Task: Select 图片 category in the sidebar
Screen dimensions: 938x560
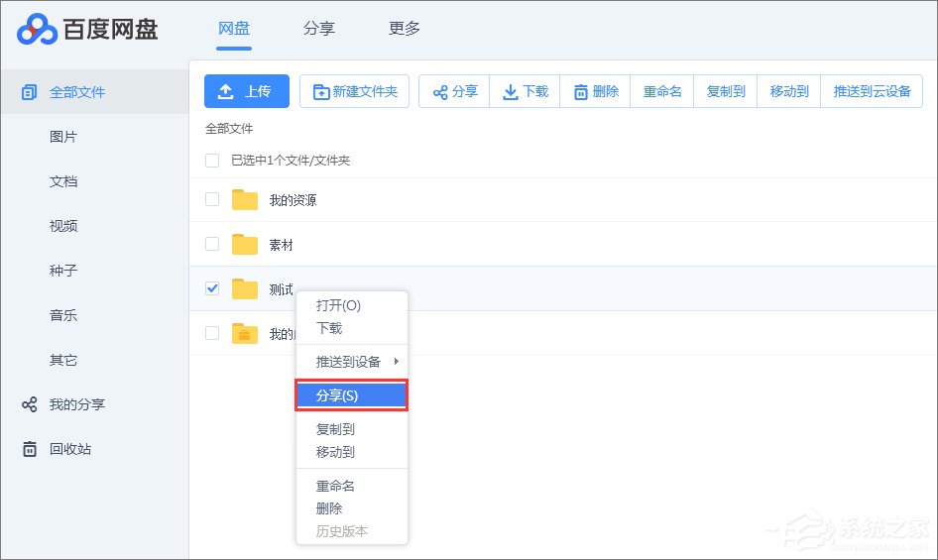Action: (x=63, y=137)
